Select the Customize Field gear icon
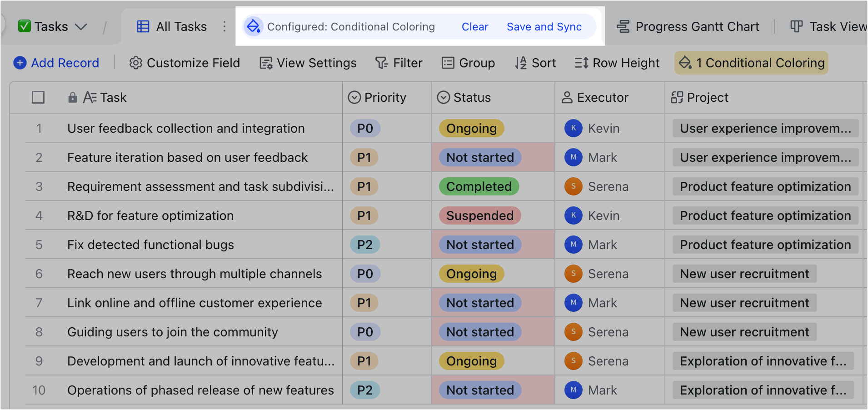Screen dimensions: 868x410 coord(135,63)
